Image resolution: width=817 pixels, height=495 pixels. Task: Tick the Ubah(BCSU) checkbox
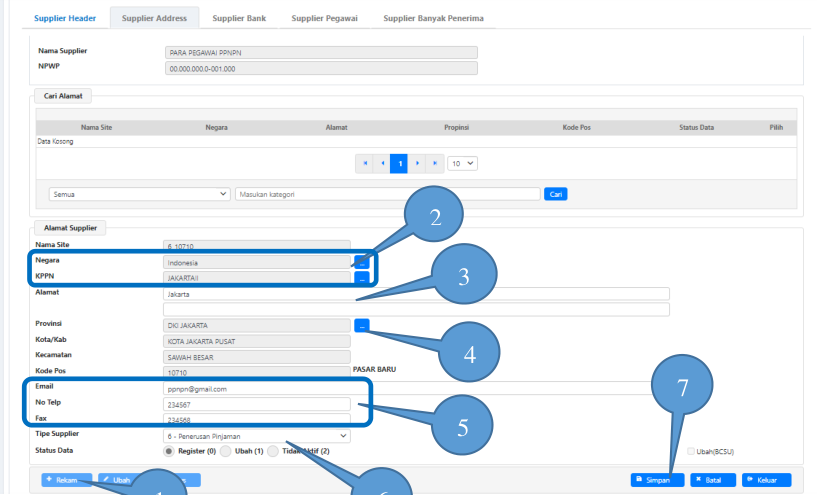tap(690, 452)
